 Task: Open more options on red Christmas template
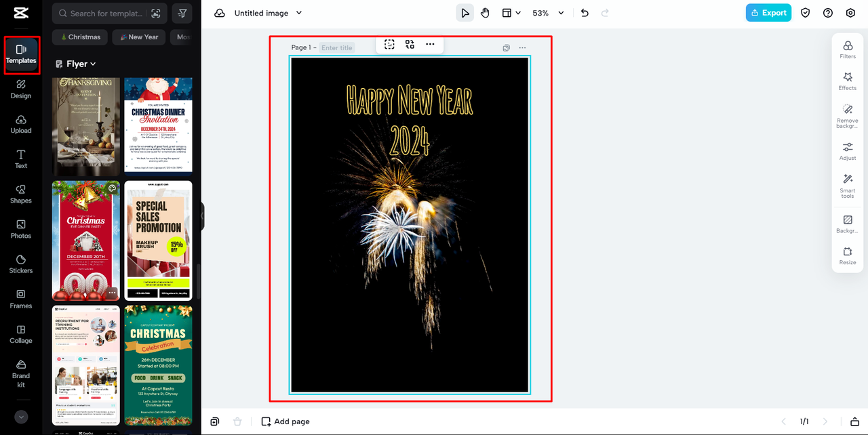click(112, 293)
